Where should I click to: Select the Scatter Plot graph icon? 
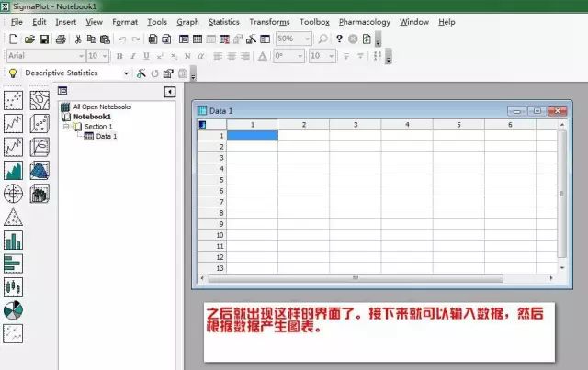(13, 100)
